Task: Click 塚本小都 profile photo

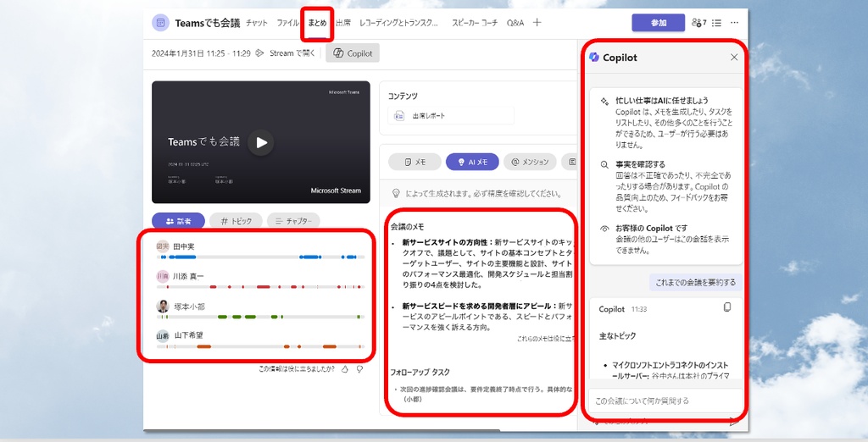Action: (x=162, y=306)
